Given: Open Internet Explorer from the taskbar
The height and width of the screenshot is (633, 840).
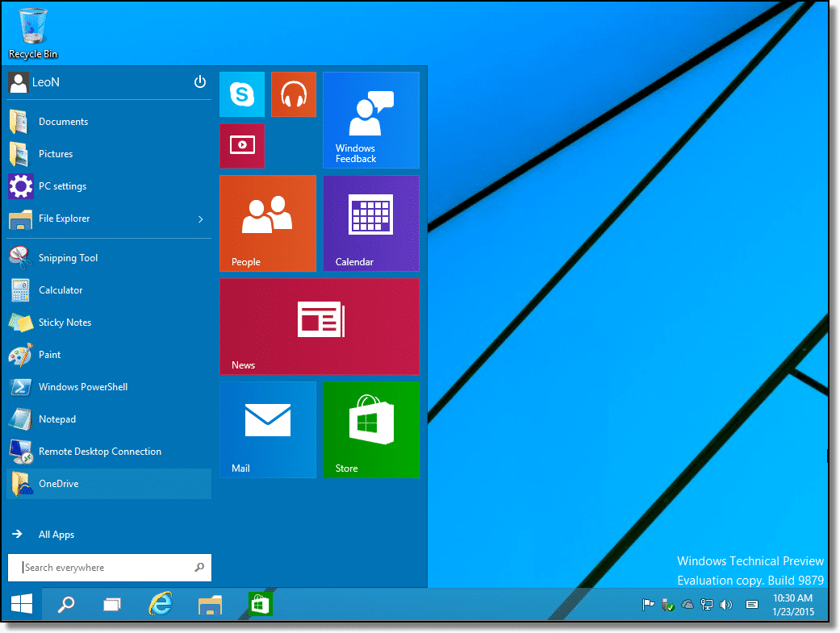Looking at the screenshot, I should (161, 604).
